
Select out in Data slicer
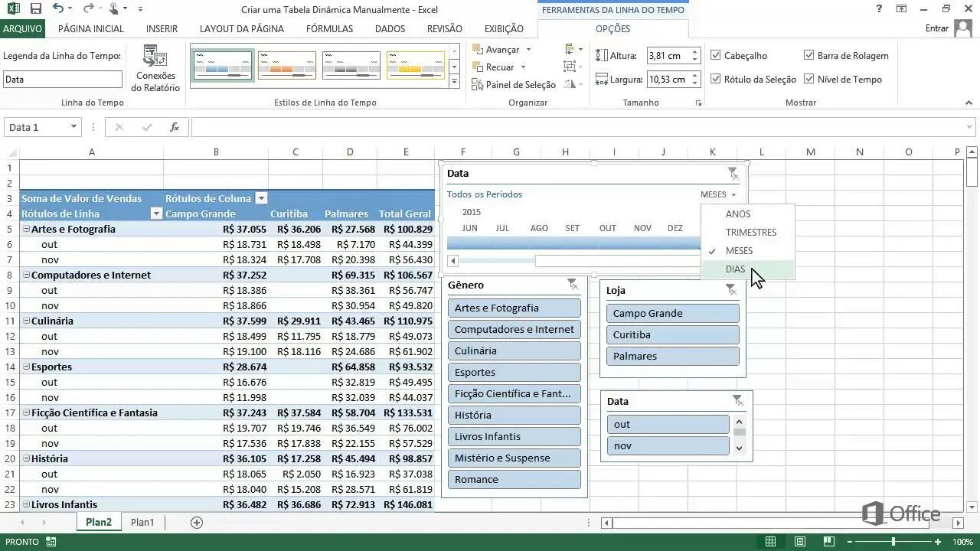point(668,424)
